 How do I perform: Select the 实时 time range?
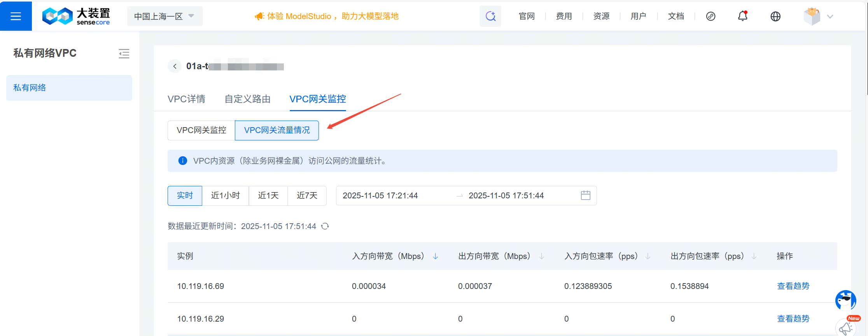pos(185,196)
